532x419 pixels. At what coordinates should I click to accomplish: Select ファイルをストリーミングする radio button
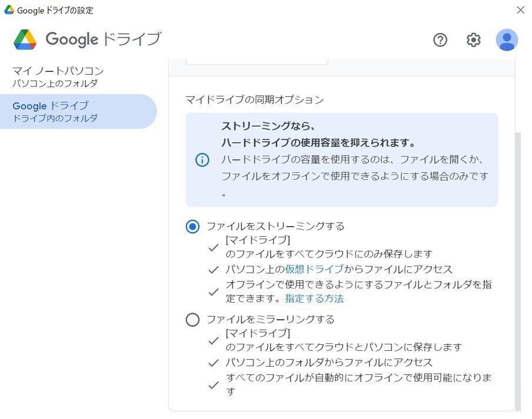click(x=192, y=226)
